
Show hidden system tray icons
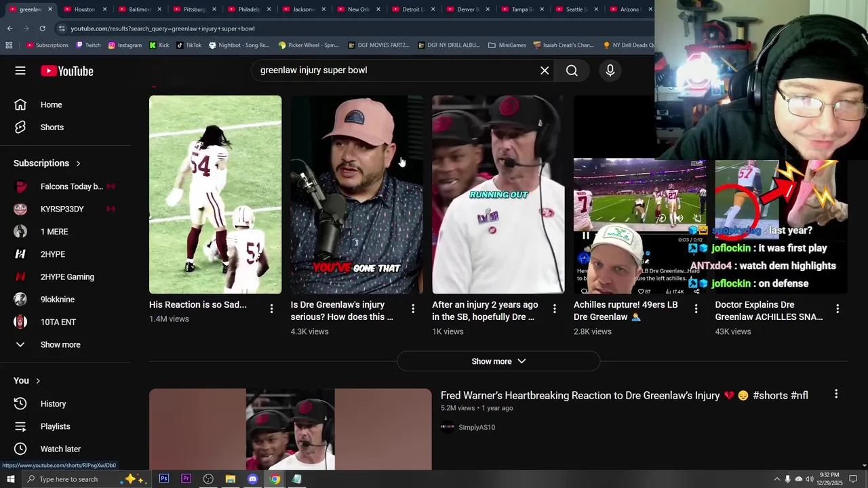(x=776, y=479)
